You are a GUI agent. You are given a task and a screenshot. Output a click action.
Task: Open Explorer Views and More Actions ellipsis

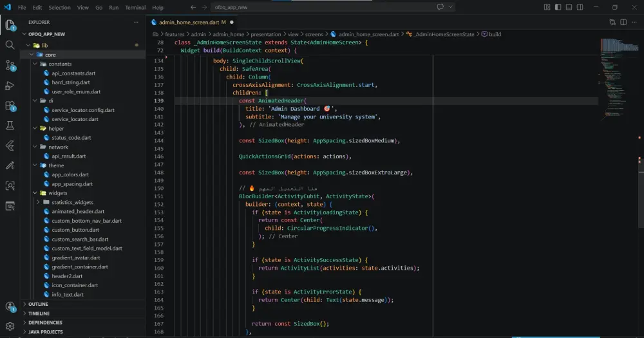pyautogui.click(x=136, y=22)
